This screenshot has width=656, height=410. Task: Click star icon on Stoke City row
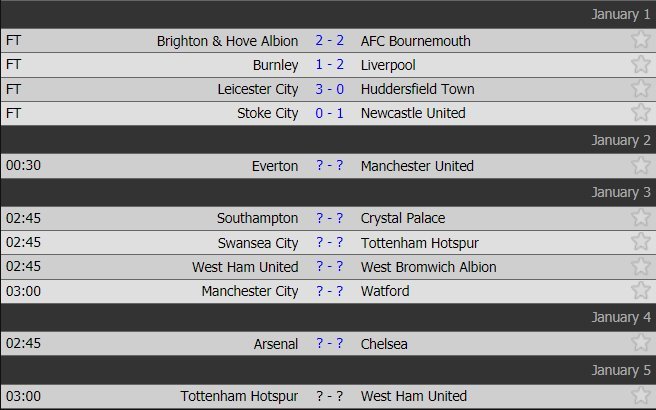(x=640, y=113)
